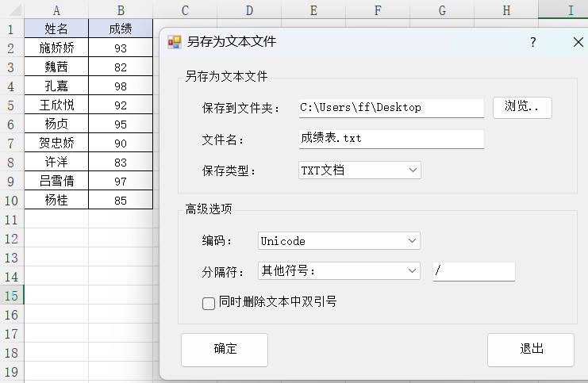Image resolution: width=588 pixels, height=383 pixels.
Task: Select column A header
Action: coord(56,10)
